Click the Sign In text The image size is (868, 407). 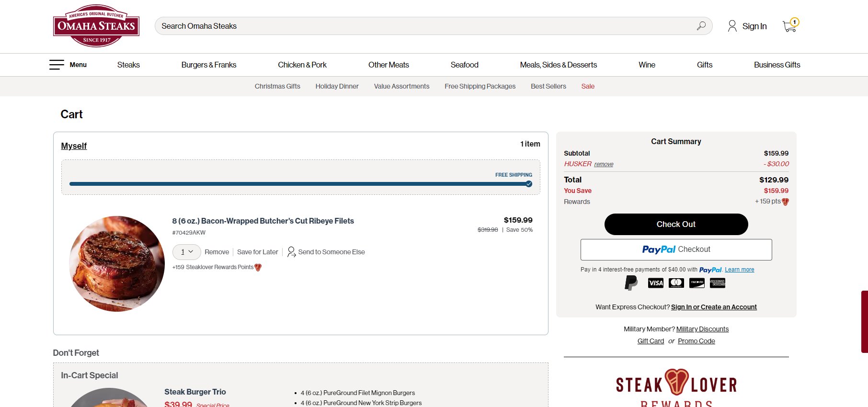754,26
